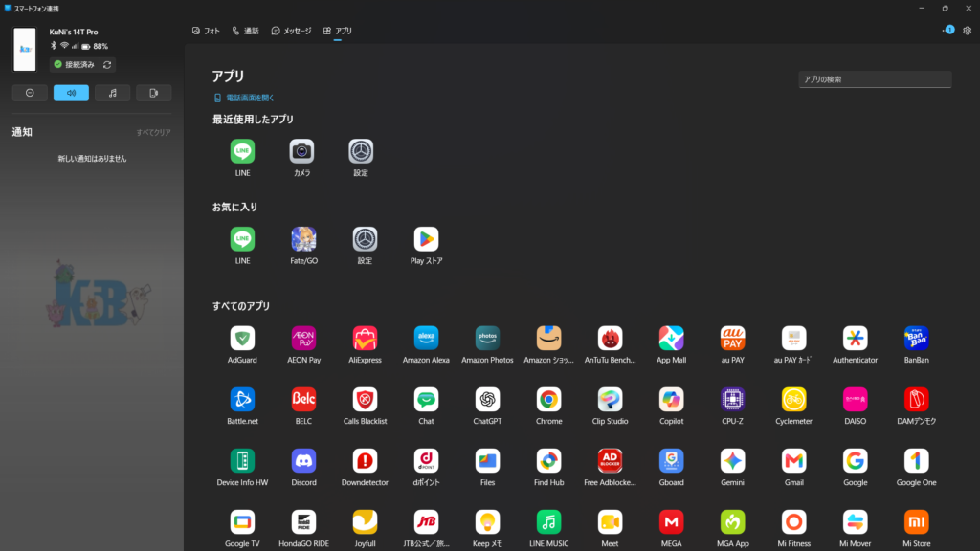Focus the アプリの検索 search field

pyautogui.click(x=875, y=79)
